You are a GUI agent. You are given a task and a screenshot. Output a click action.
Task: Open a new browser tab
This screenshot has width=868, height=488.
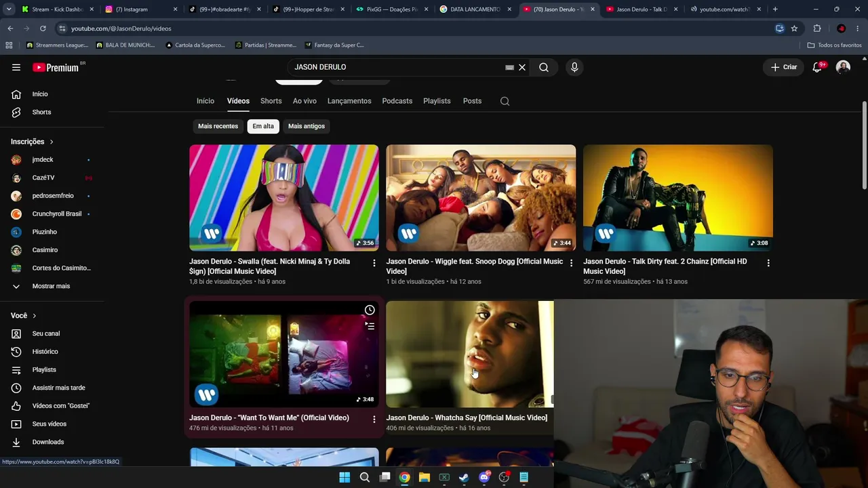click(775, 9)
